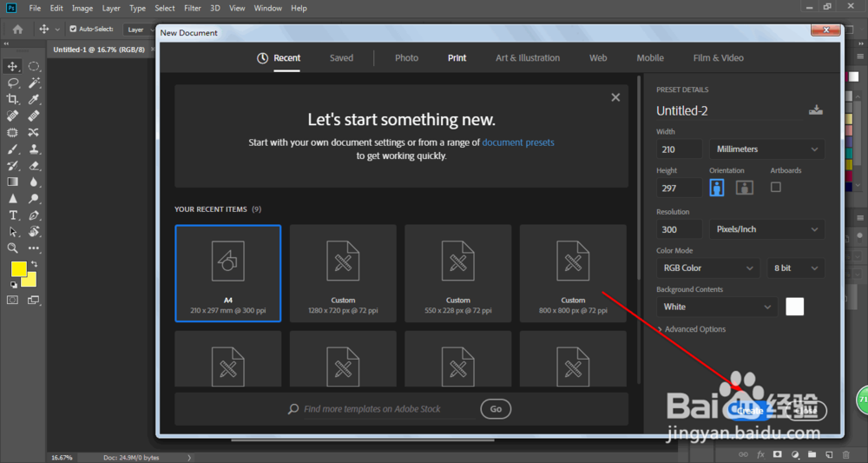Click the Go button
Image resolution: width=868 pixels, height=463 pixels.
point(496,409)
